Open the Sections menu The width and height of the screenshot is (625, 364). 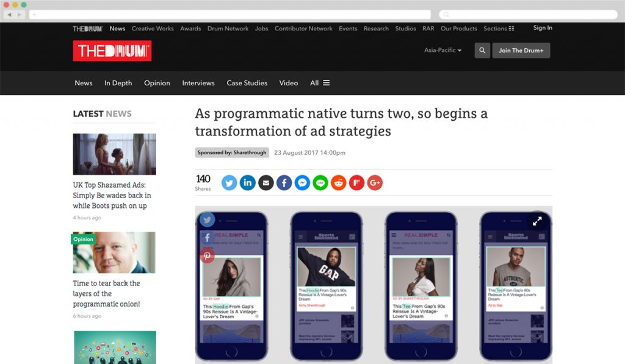coord(499,28)
